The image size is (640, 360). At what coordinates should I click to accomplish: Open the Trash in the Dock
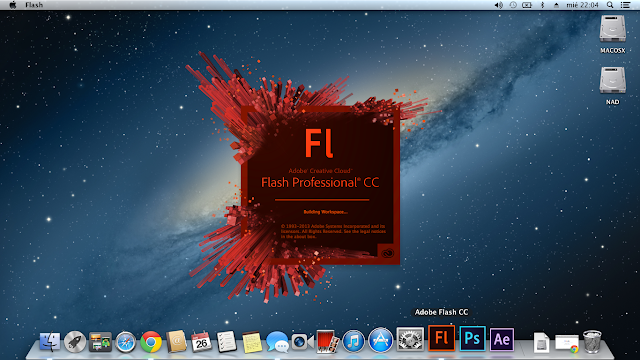(x=592, y=342)
